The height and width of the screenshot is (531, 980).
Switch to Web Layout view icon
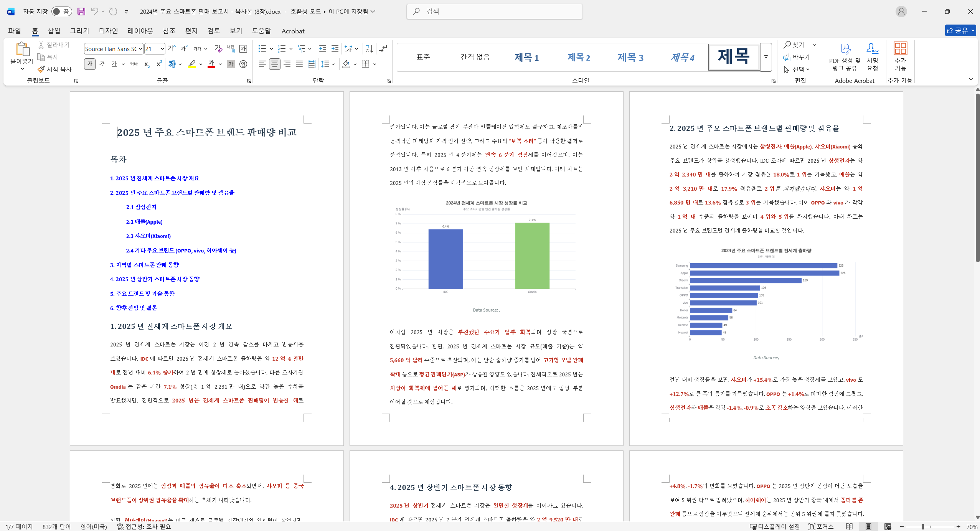click(x=888, y=526)
